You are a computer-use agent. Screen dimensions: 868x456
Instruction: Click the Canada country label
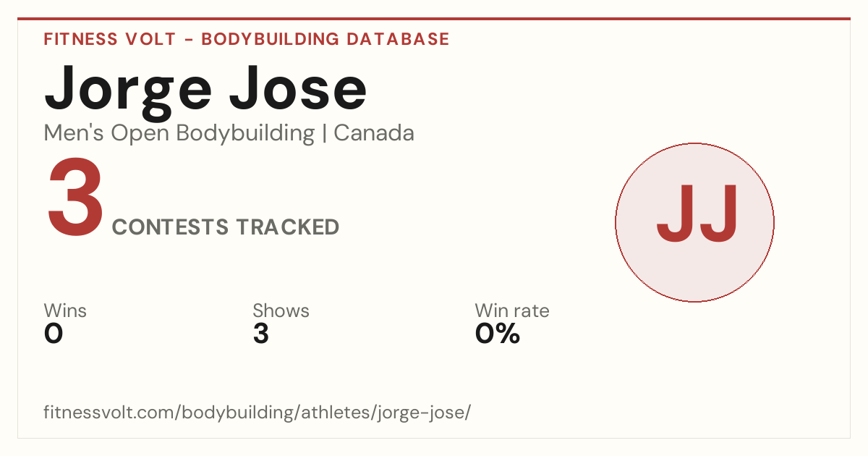374,133
